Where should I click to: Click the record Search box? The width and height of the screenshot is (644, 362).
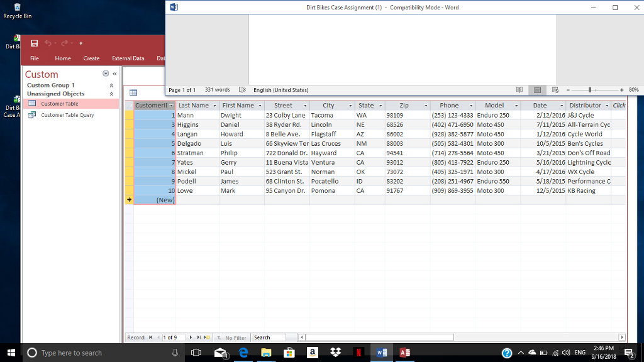pos(269,337)
